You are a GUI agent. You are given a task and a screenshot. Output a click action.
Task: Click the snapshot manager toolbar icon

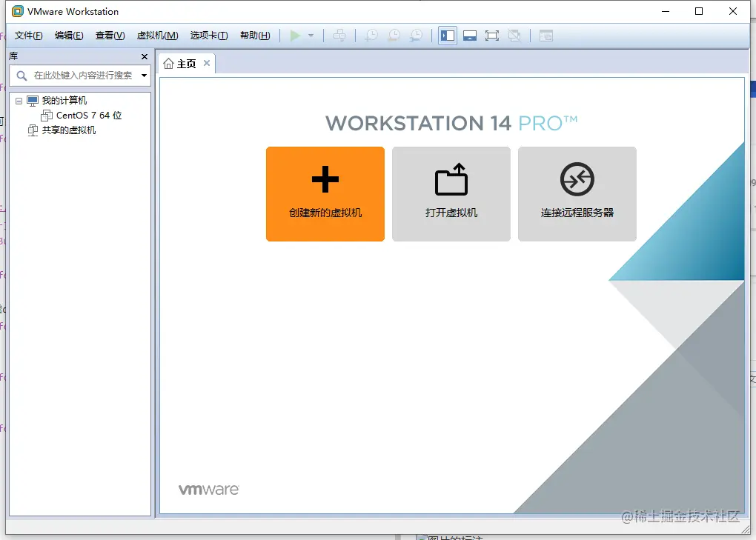click(416, 36)
